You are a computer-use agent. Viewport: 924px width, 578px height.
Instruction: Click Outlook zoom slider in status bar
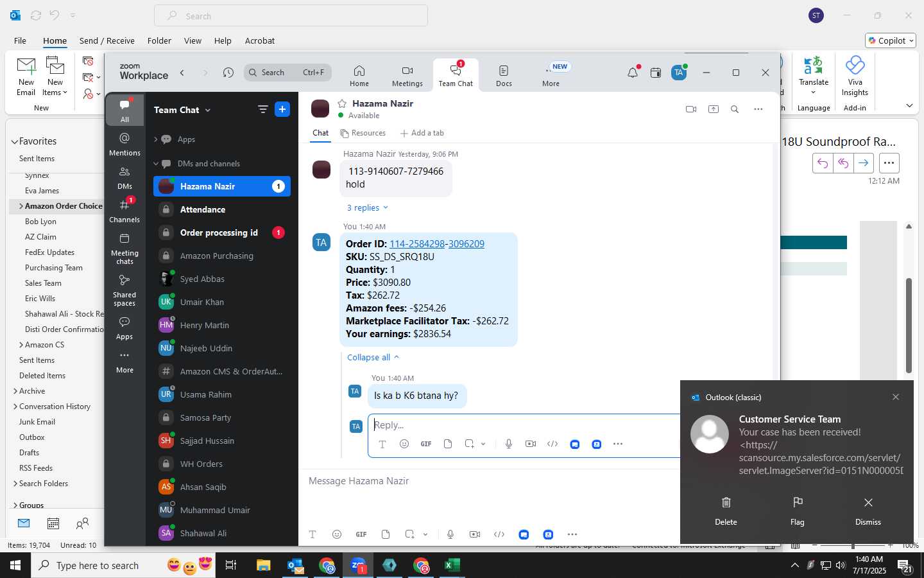click(853, 545)
